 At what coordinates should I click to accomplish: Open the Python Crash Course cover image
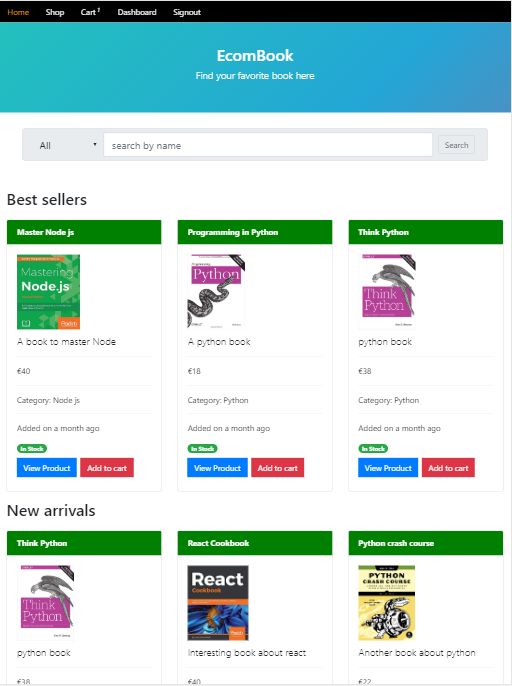coord(386,603)
